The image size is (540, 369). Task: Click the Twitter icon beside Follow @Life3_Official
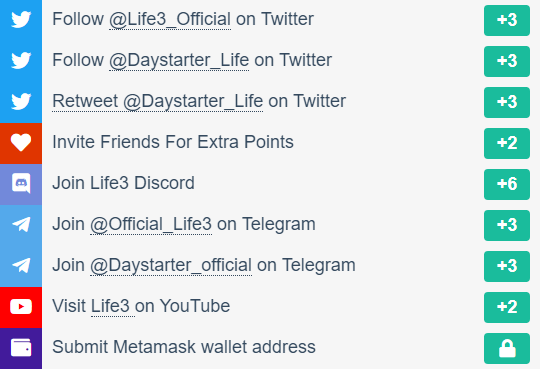[21, 20]
